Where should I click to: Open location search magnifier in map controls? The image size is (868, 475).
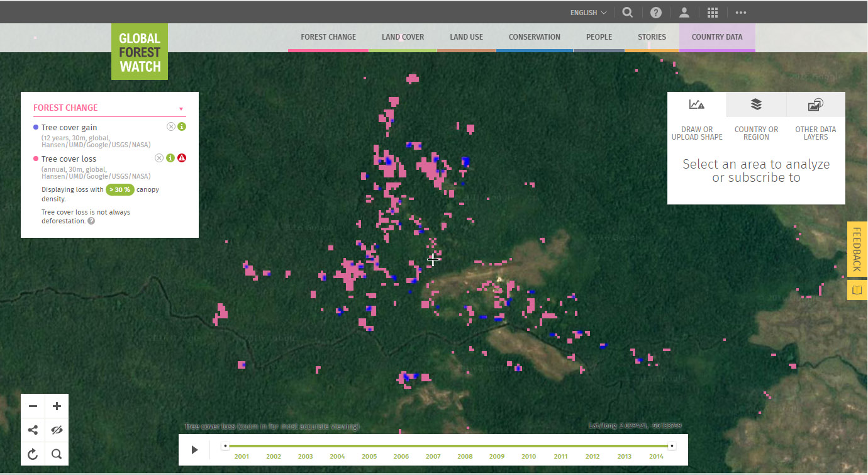point(57,454)
